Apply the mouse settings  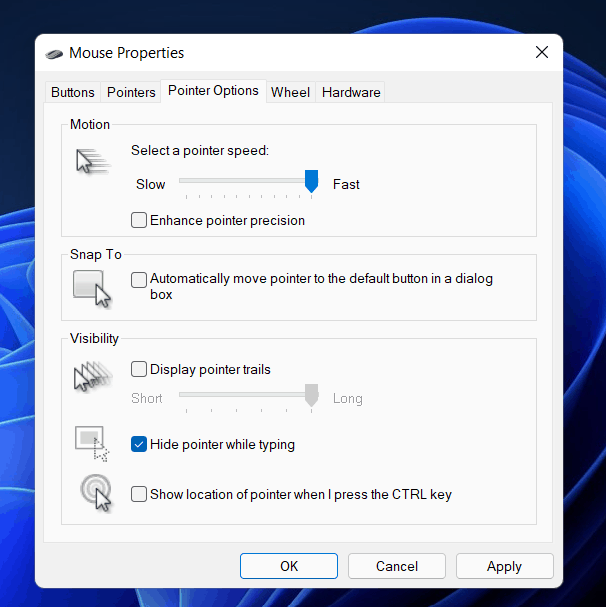[x=504, y=566]
